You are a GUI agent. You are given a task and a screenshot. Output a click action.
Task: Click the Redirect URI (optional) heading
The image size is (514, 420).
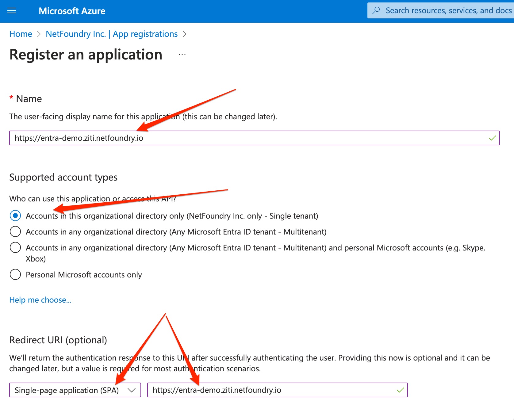(58, 340)
